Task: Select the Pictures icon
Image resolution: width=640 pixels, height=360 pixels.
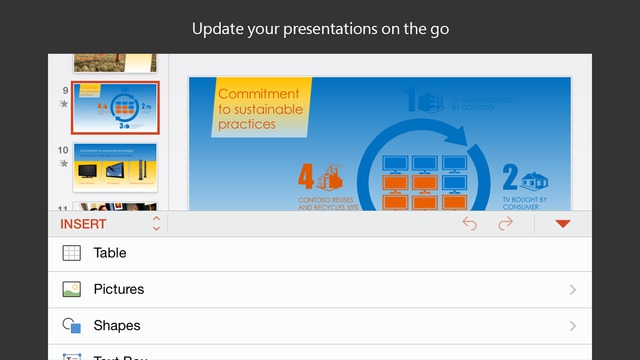Action: 71,289
